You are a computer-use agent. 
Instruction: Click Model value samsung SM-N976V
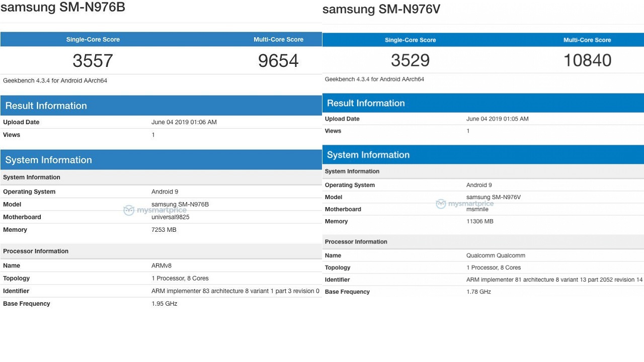pos(494,198)
